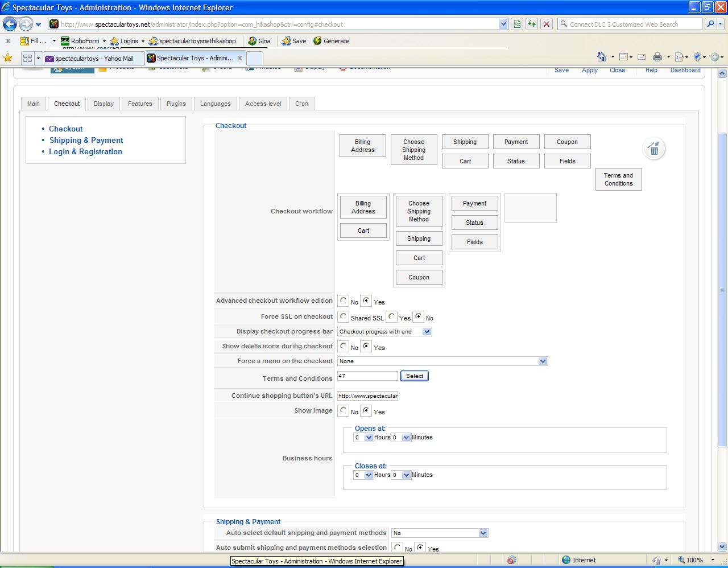The height and width of the screenshot is (568, 728).
Task: Click the Dashboard toolbar link
Action: 685,71
